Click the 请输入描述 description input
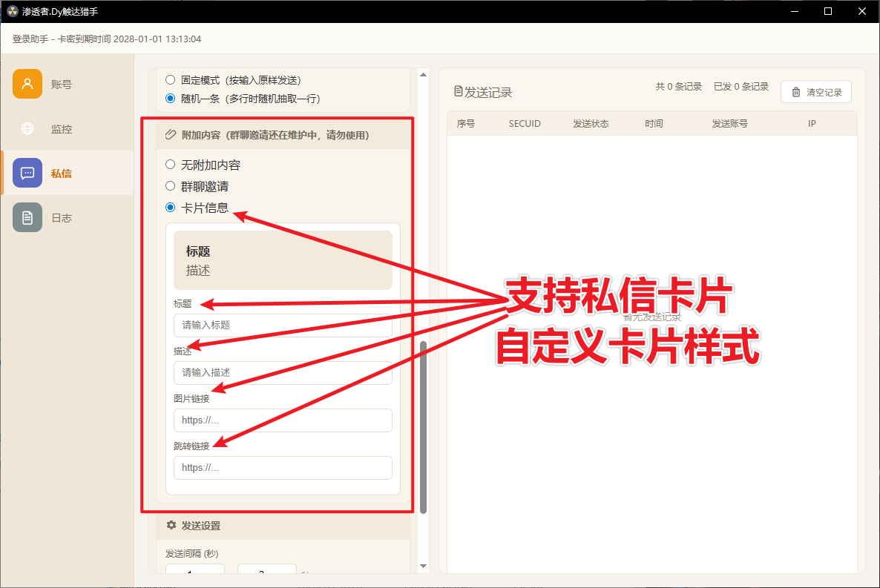The width and height of the screenshot is (880, 588). (x=283, y=373)
